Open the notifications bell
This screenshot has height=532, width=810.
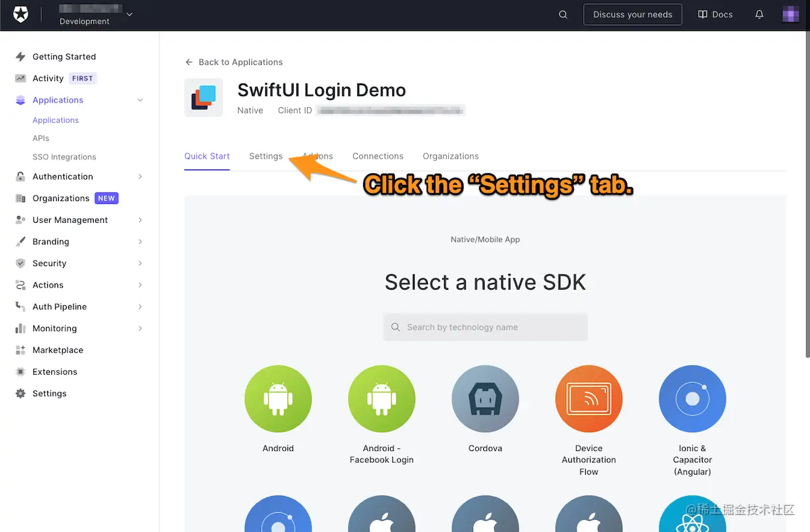pos(759,15)
